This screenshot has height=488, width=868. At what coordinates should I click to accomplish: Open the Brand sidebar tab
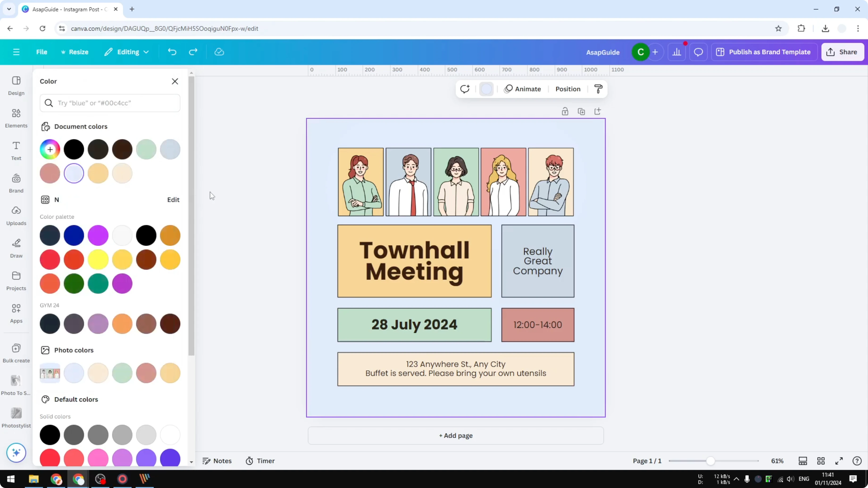tap(16, 183)
